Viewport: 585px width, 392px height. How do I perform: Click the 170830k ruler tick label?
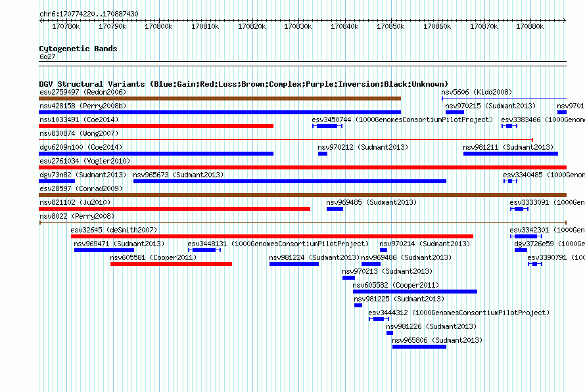coord(298,27)
